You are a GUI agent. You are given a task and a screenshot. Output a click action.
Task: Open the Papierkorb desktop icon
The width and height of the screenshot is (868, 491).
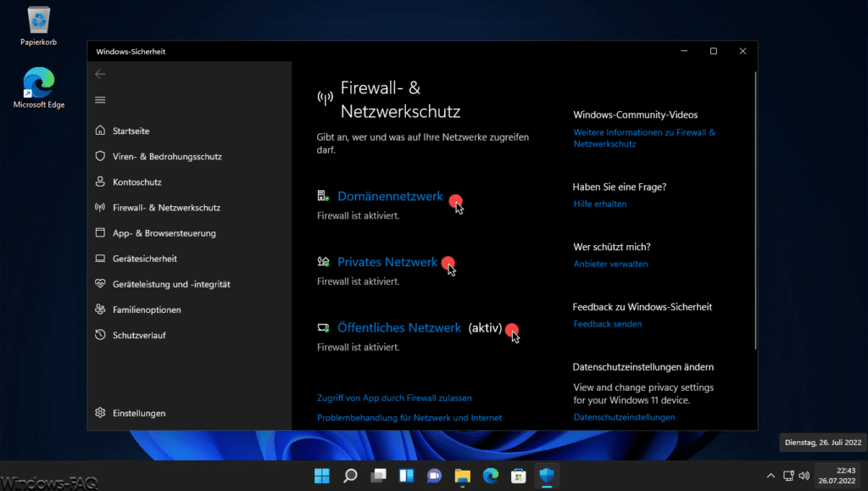[39, 26]
